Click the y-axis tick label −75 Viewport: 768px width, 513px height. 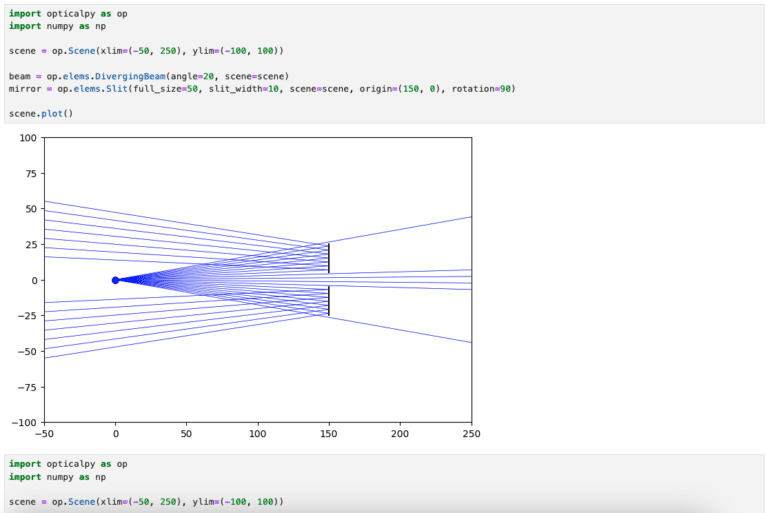(x=26, y=387)
